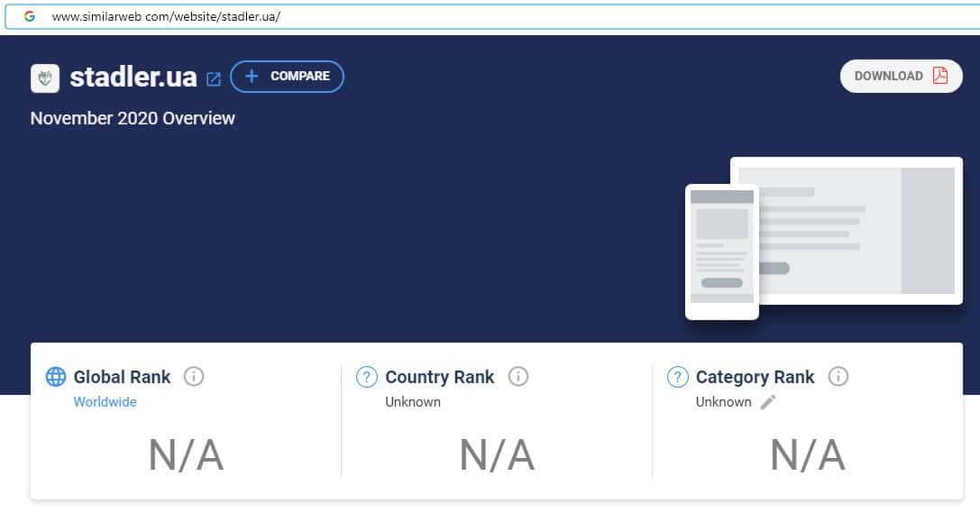Click the Global Rank info icon
The width and height of the screenshot is (980, 513).
(x=194, y=376)
